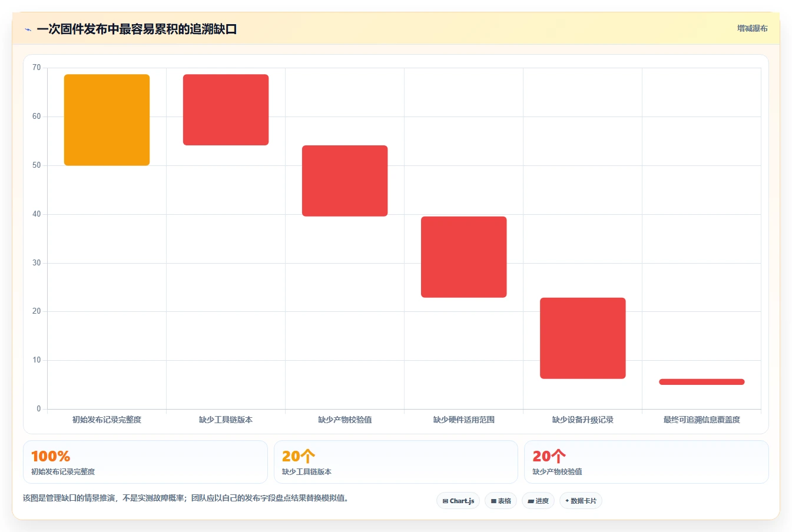The image size is (792, 532).
Task: Click the y-axis value 60
Action: 37,117
